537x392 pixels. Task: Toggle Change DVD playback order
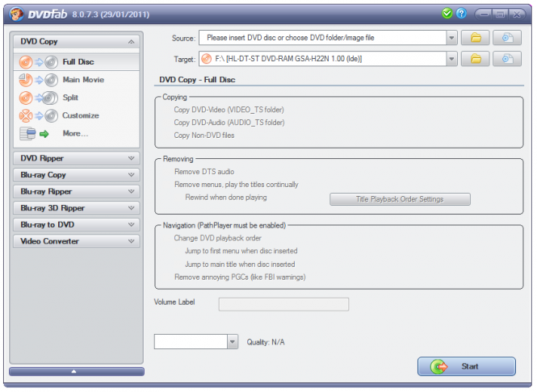[x=217, y=238]
